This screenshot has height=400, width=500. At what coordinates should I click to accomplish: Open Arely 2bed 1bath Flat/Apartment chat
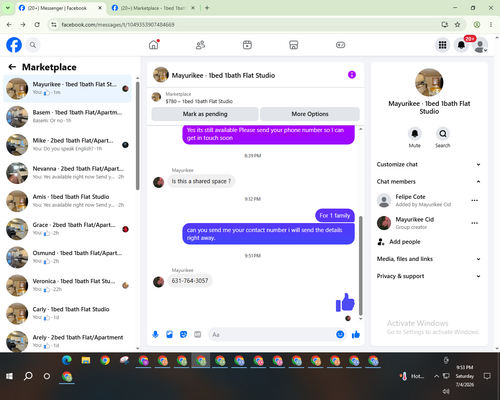pyautogui.click(x=68, y=341)
